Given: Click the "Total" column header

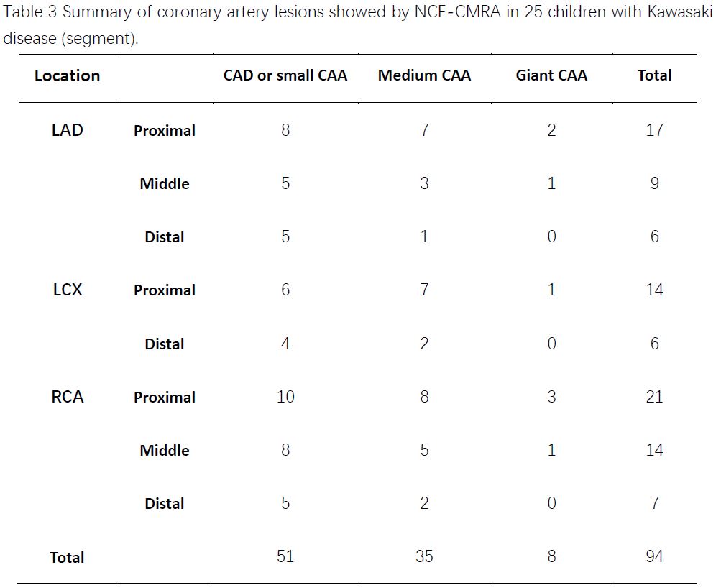Looking at the screenshot, I should click(654, 75).
